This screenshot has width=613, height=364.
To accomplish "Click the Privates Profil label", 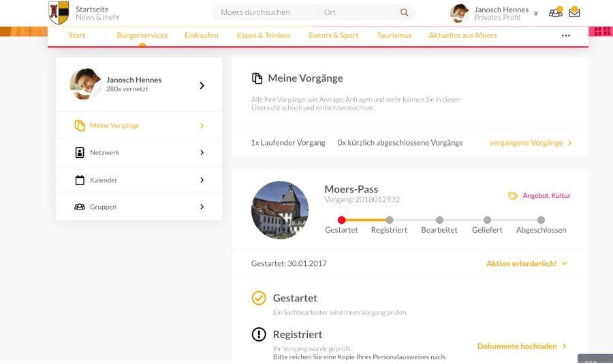I will pyautogui.click(x=497, y=18).
